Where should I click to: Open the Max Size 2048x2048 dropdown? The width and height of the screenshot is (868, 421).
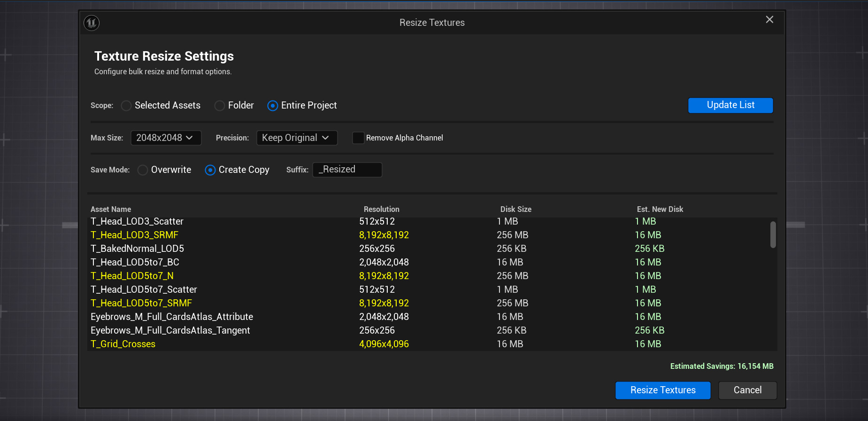(x=166, y=138)
